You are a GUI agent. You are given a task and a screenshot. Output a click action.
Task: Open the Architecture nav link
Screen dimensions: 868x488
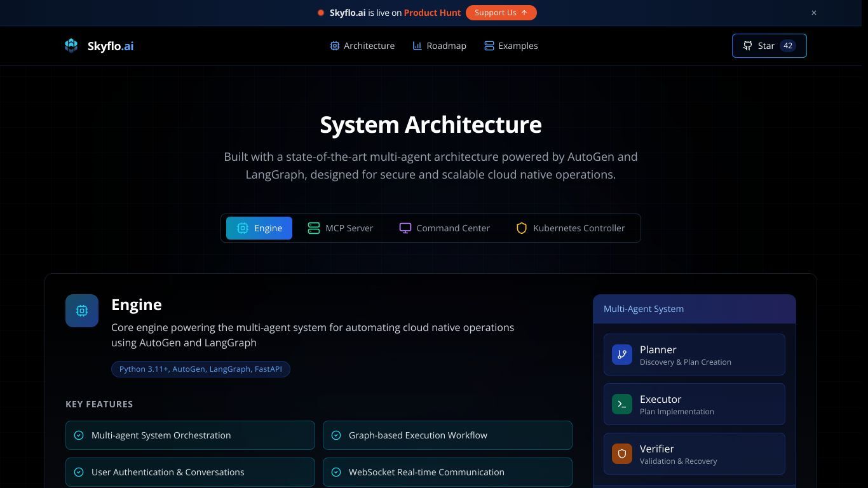point(362,46)
